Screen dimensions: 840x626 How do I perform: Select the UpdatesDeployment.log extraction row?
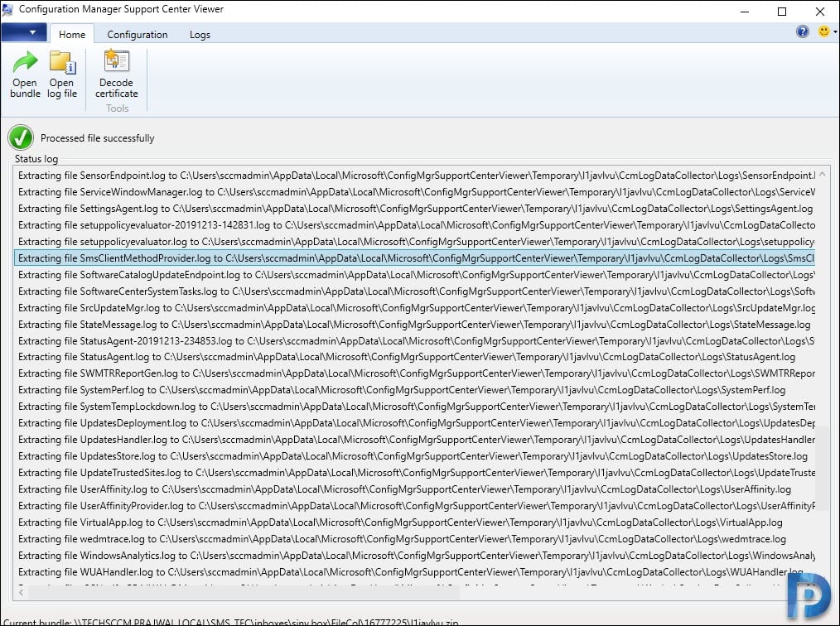pos(415,423)
